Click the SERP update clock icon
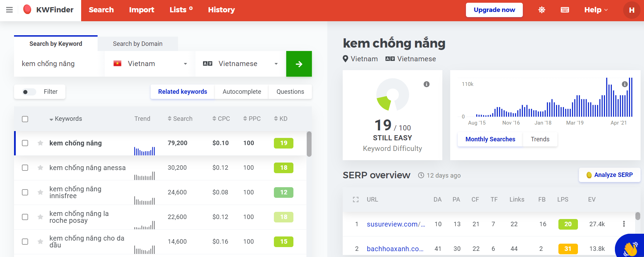The image size is (644, 257). [421, 175]
